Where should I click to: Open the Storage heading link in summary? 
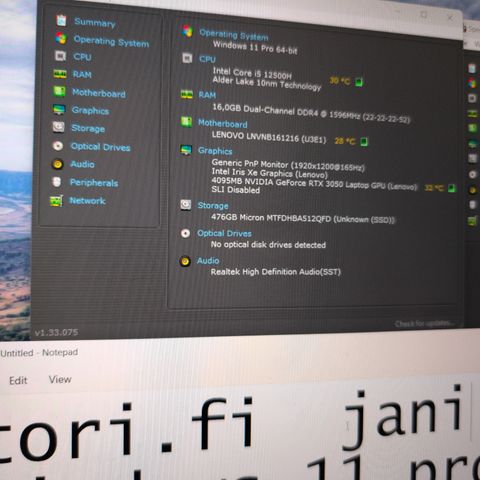pos(213,205)
